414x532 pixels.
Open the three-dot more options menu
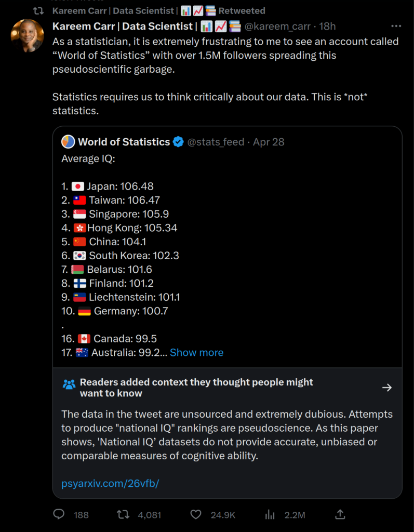click(396, 26)
